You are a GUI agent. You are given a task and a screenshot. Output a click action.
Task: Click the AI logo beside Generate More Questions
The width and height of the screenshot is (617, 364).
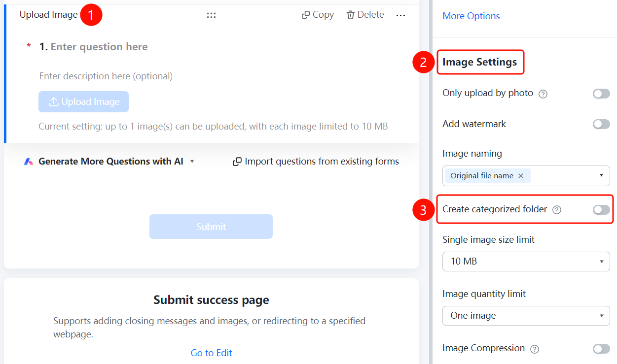[x=29, y=162]
